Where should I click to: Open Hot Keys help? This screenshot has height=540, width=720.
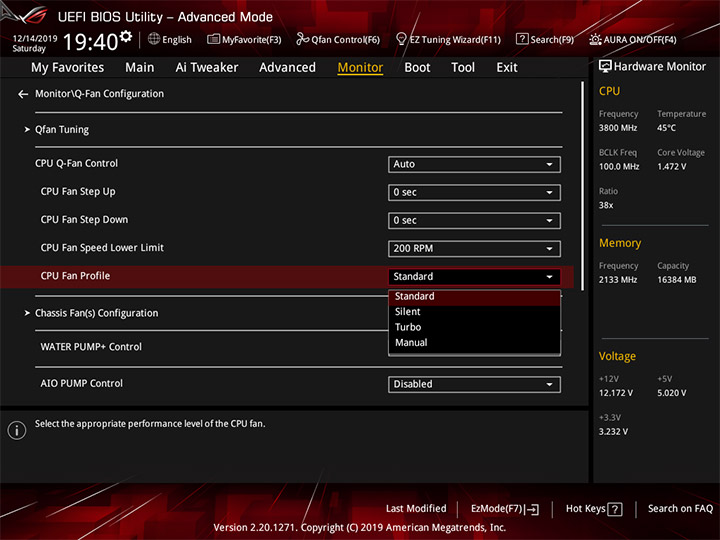coord(594,509)
